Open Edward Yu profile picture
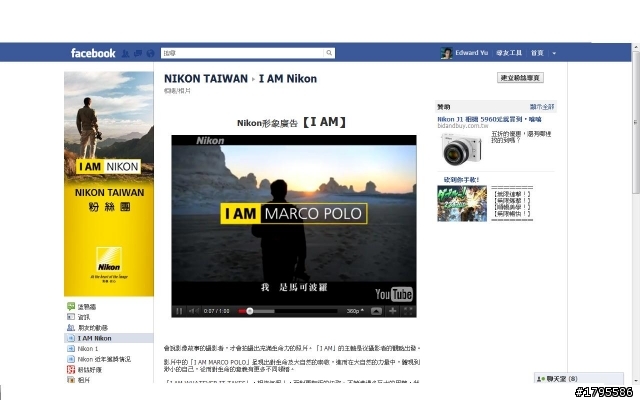 coord(446,53)
